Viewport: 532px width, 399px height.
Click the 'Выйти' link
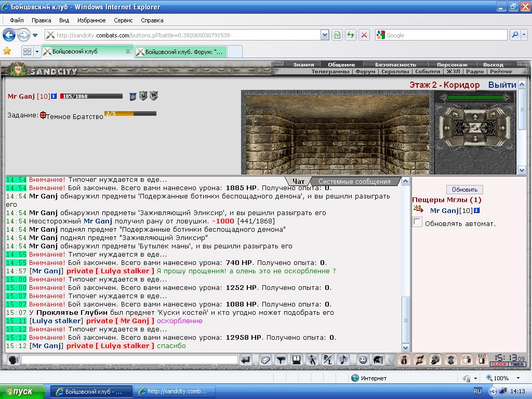coord(502,85)
